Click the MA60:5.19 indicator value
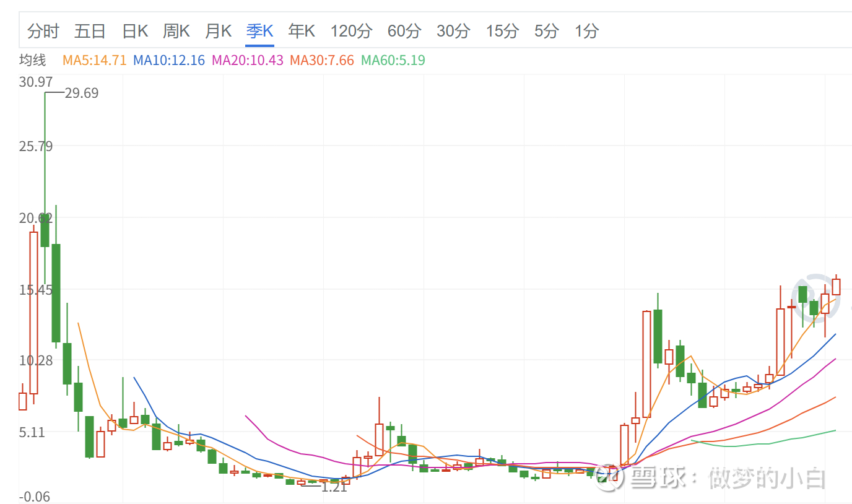852x504 pixels. pos(393,60)
